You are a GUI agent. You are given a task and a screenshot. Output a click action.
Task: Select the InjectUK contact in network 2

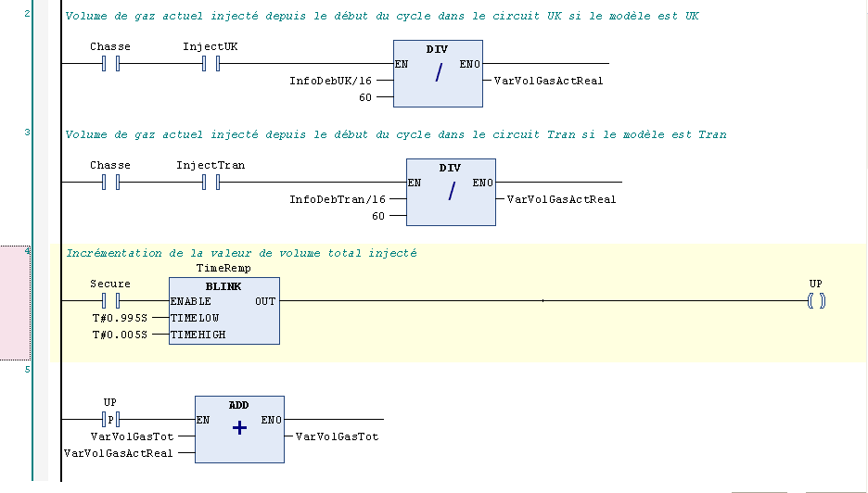210,64
